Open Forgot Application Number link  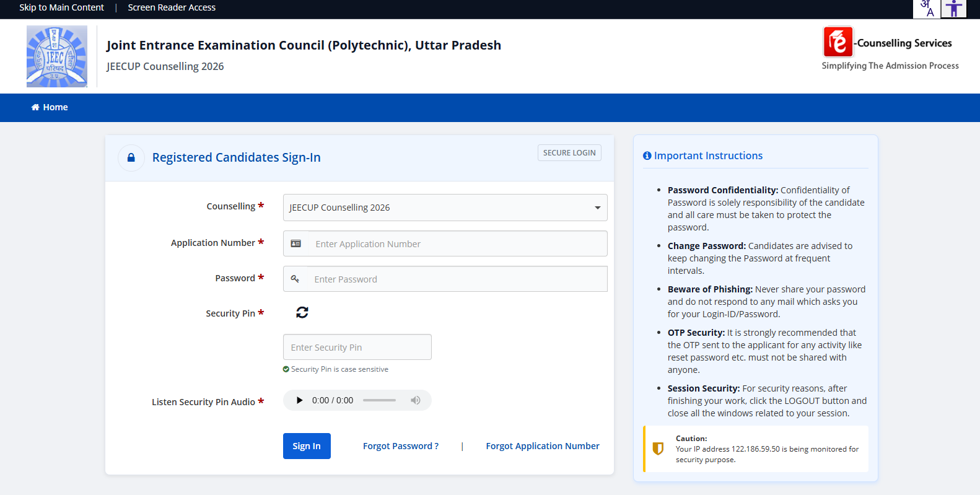point(543,446)
